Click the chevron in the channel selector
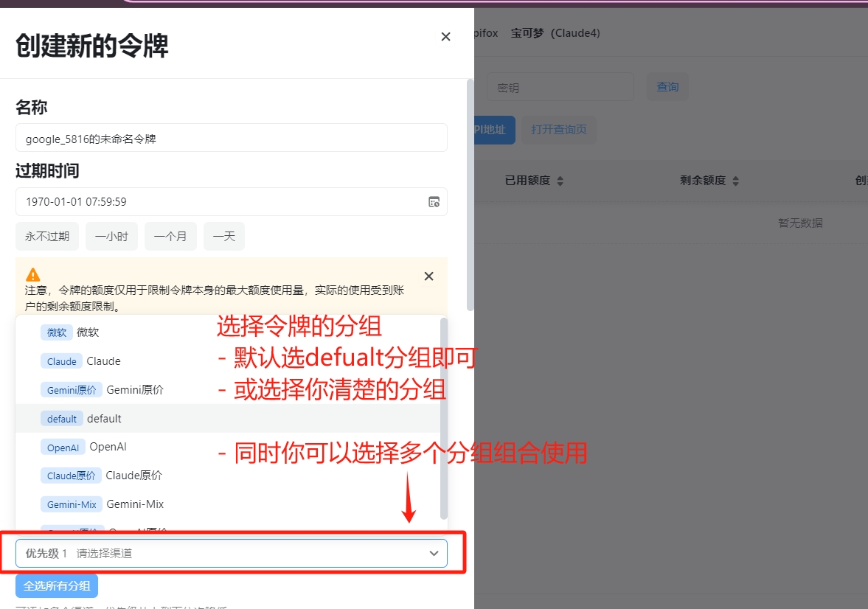The width and height of the screenshot is (868, 609). pyautogui.click(x=434, y=554)
